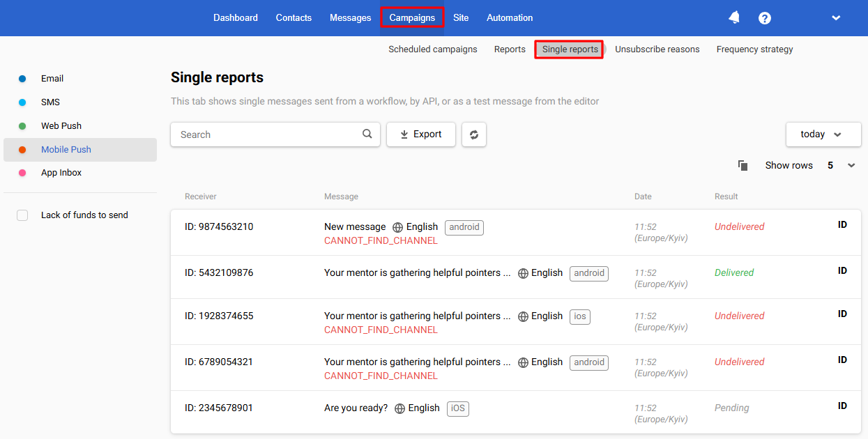Select Web Push in the sidebar
The height and width of the screenshot is (439, 868).
(x=61, y=126)
